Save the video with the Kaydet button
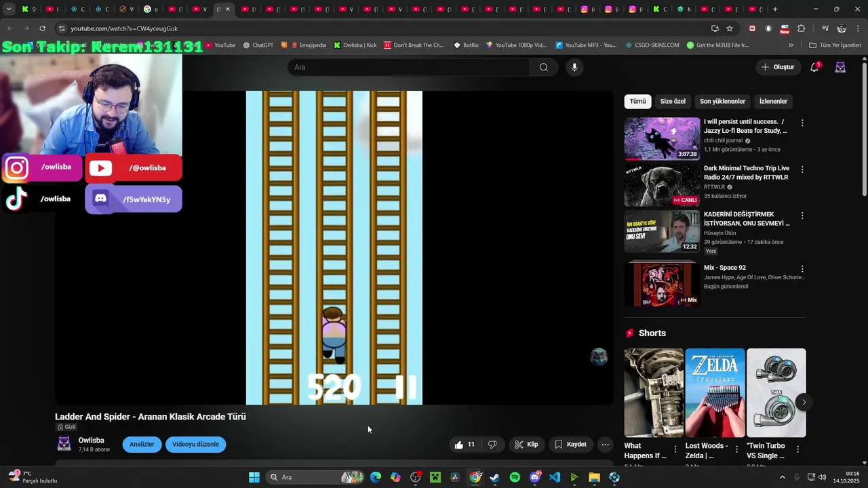This screenshot has width=868, height=488. click(x=570, y=445)
